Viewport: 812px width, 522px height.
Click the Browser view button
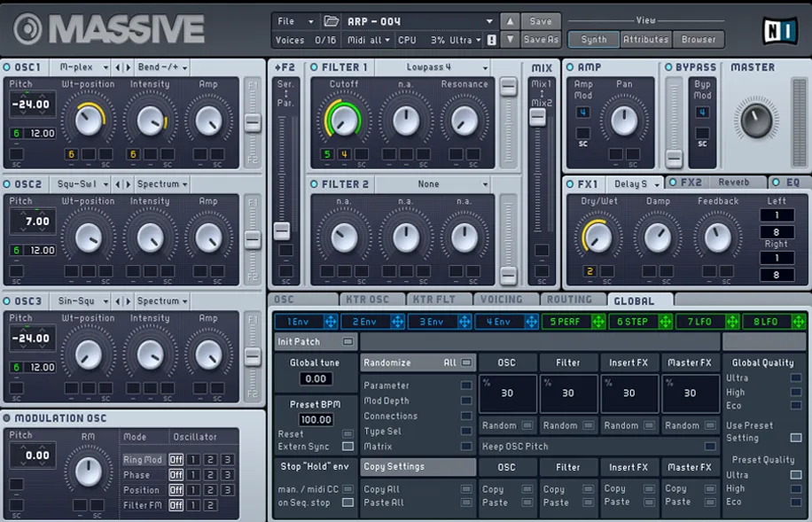(699, 39)
